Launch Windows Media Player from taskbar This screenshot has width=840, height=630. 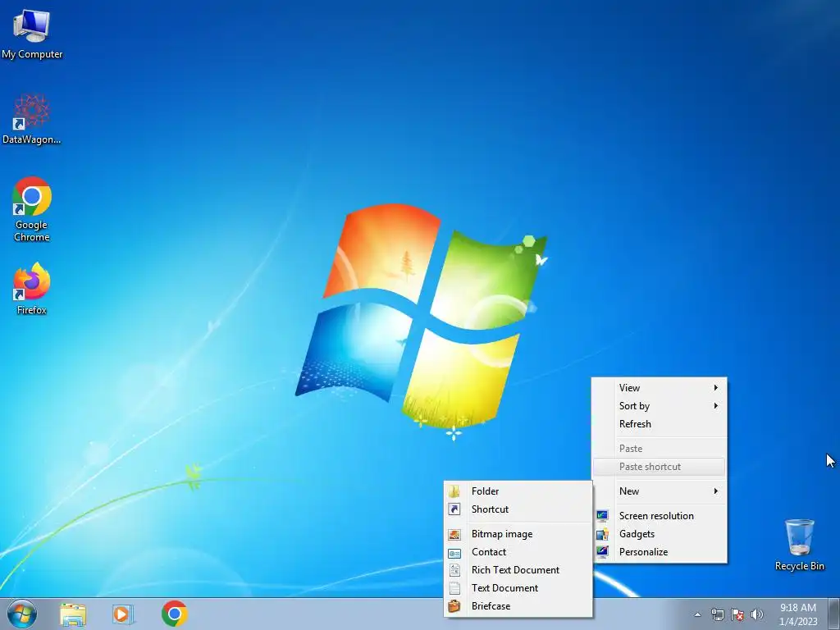pos(123,614)
